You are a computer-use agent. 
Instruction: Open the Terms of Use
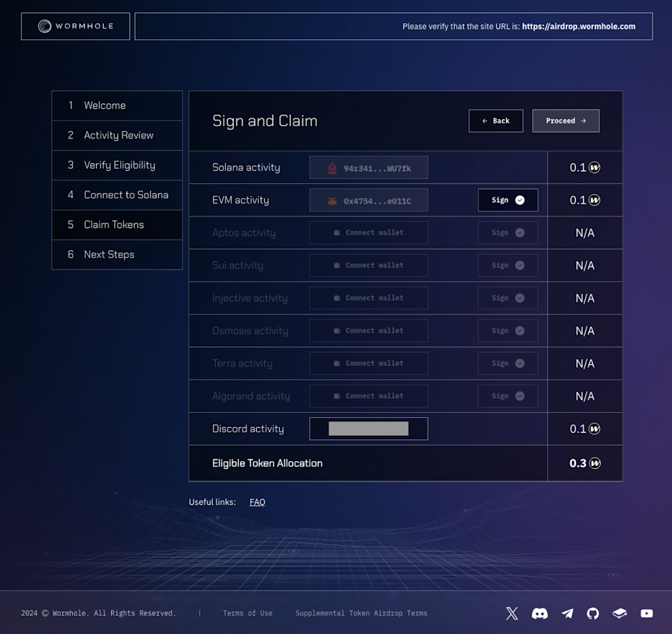[x=248, y=613]
